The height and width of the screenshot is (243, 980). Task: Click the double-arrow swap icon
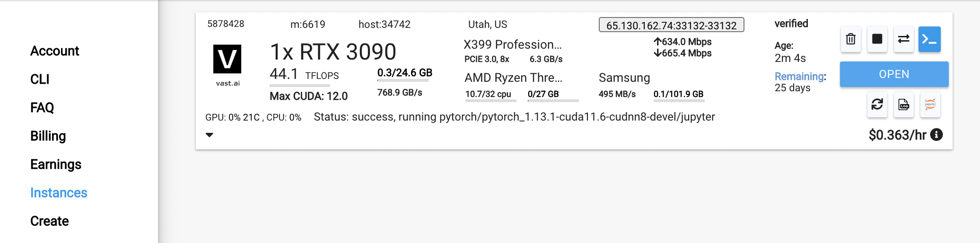(x=903, y=39)
